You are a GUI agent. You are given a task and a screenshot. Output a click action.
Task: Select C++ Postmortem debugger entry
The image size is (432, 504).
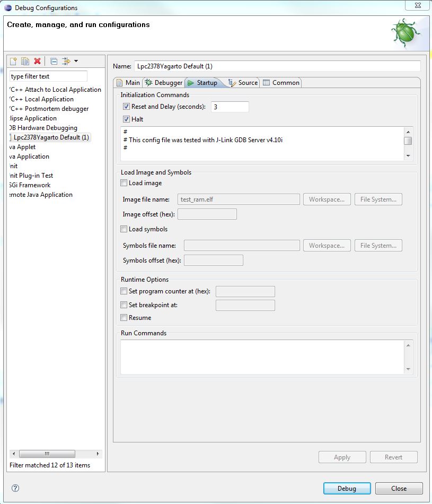[49, 109]
